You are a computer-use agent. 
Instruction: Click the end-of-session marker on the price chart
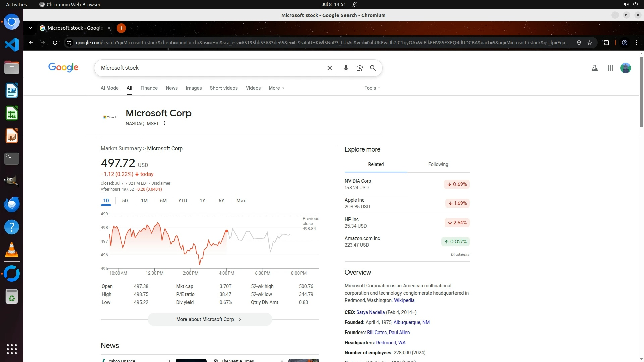(x=227, y=231)
